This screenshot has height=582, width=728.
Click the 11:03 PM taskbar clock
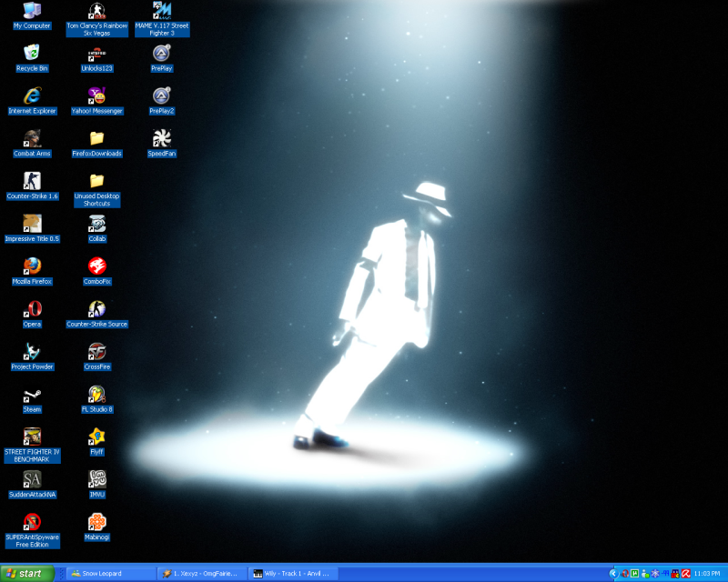[x=707, y=574]
